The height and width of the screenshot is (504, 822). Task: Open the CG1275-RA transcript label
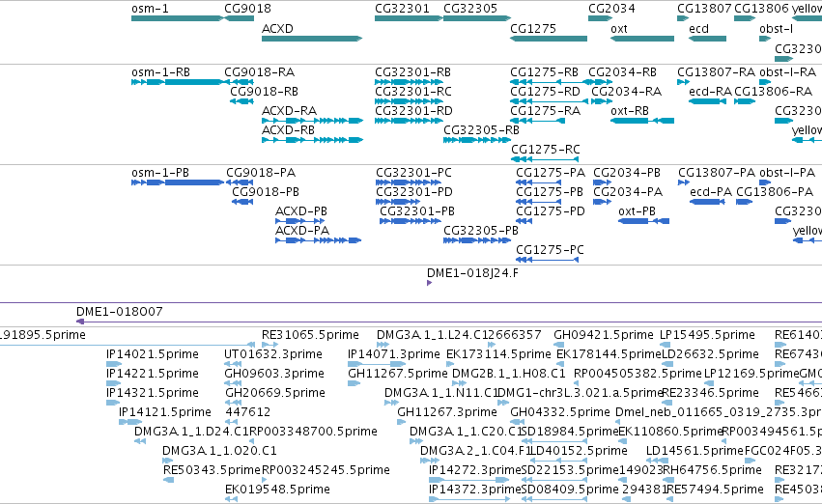click(x=545, y=111)
